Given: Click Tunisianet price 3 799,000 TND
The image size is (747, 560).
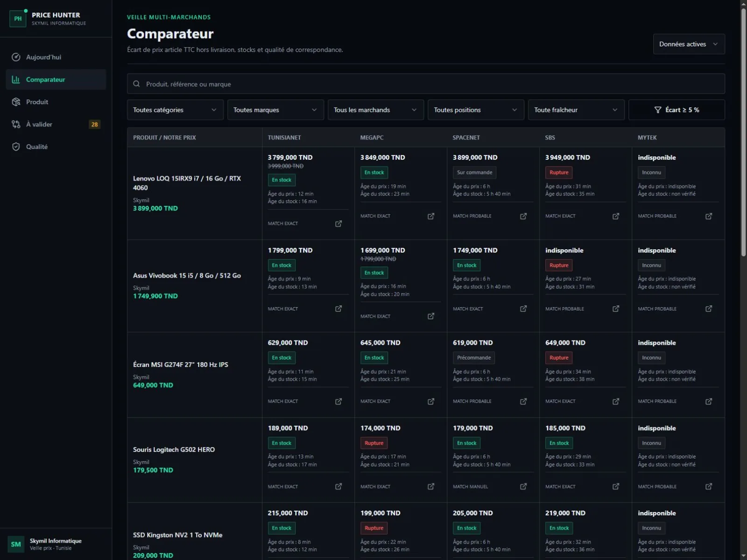Looking at the screenshot, I should click(290, 157).
